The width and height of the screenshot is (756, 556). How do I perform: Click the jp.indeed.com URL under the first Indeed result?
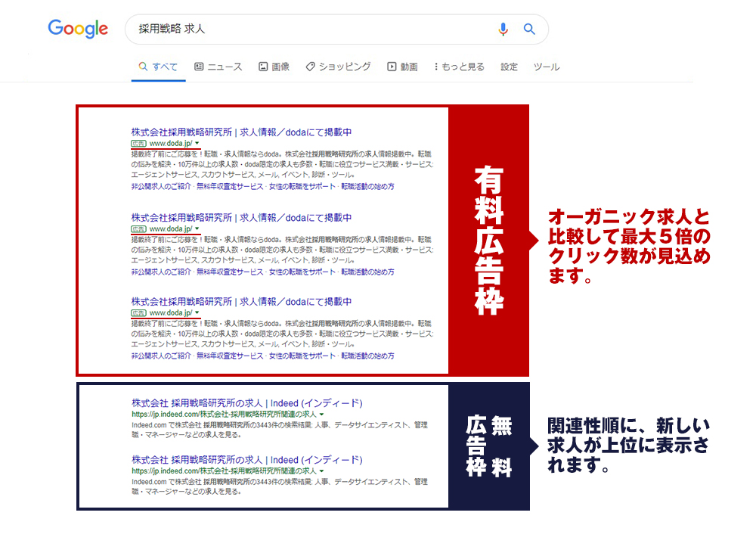[225, 414]
